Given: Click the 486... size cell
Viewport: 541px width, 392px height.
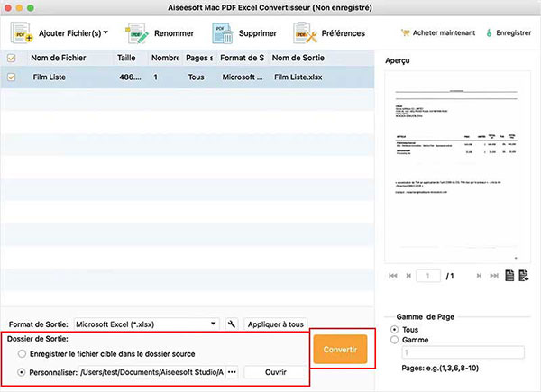Looking at the screenshot, I should [130, 77].
